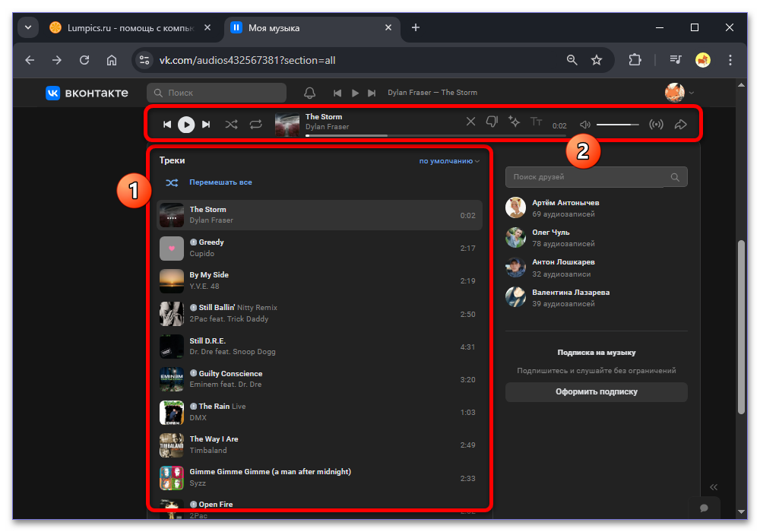Focus the "Поиск друзей" field
760x532 pixels.
click(596, 177)
